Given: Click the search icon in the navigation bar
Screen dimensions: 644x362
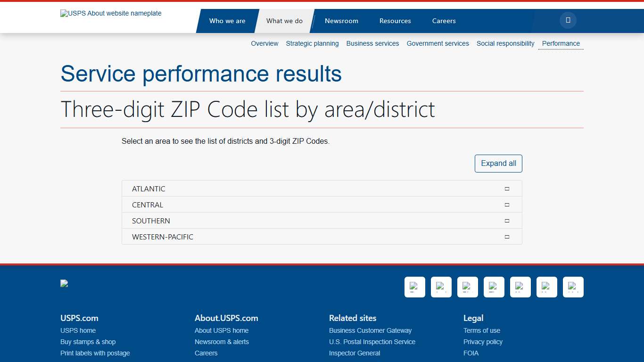Looking at the screenshot, I should pyautogui.click(x=568, y=20).
